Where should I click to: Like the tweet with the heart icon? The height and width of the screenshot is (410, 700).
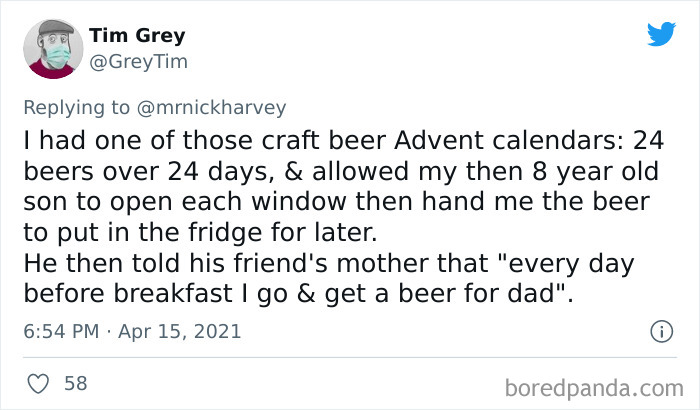38,384
